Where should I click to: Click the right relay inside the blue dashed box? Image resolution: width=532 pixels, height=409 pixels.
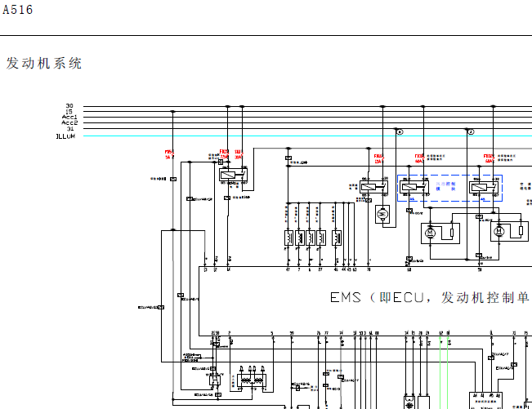(x=484, y=187)
